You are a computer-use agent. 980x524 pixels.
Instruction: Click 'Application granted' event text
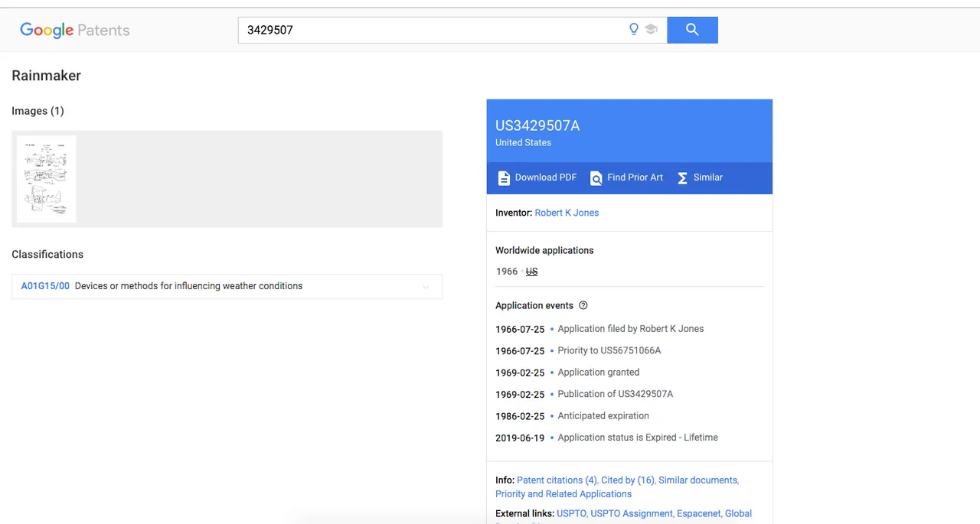(x=599, y=373)
